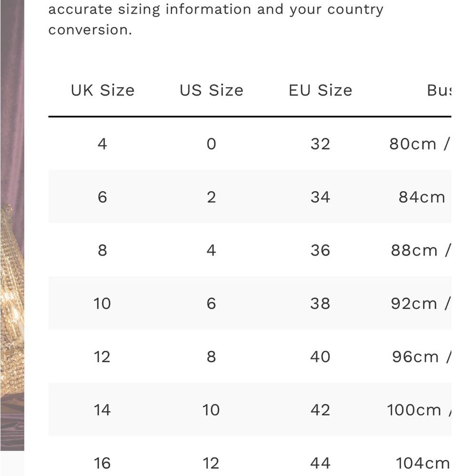Click the US Size column header

tap(211, 90)
